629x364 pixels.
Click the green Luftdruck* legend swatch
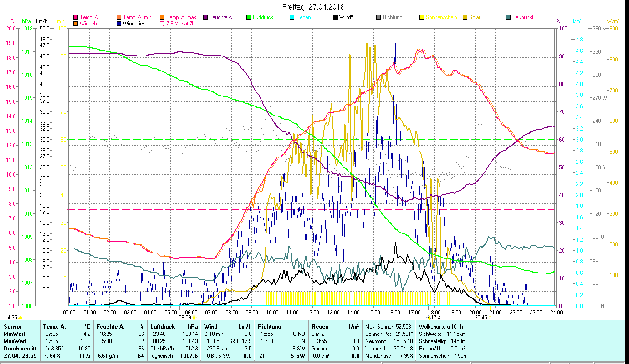248,17
